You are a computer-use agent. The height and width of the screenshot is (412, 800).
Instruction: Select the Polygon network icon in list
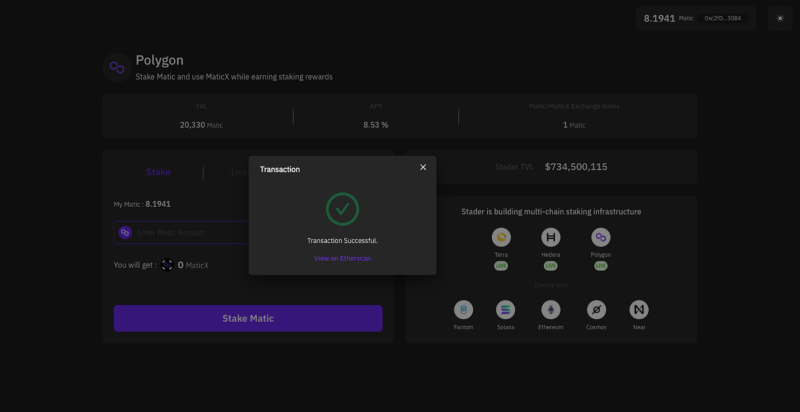point(601,237)
